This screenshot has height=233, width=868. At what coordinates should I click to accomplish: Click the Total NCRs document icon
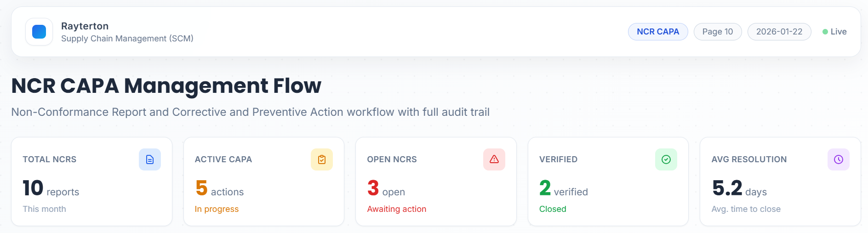pos(150,159)
